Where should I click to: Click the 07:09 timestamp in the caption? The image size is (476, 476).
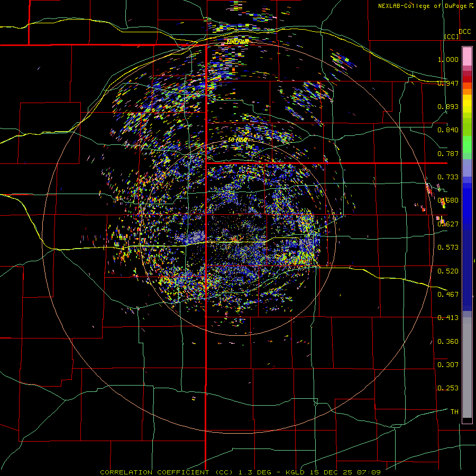pyautogui.click(x=370, y=472)
